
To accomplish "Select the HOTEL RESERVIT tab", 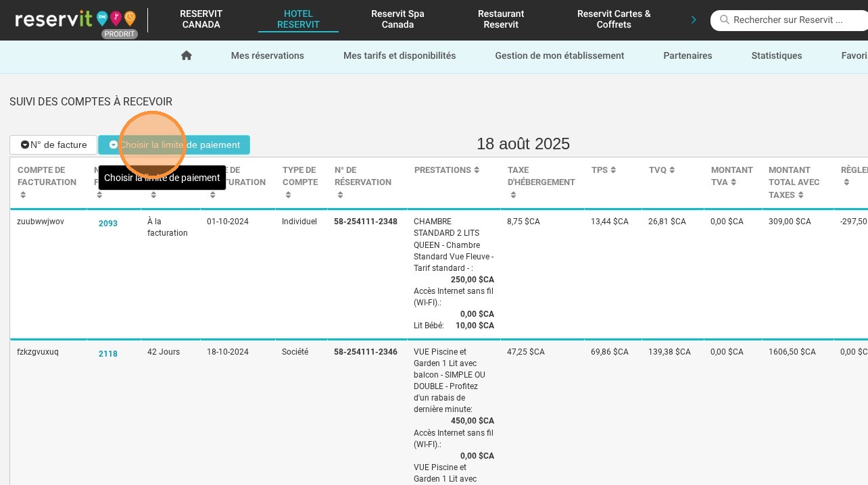I will click(x=298, y=19).
